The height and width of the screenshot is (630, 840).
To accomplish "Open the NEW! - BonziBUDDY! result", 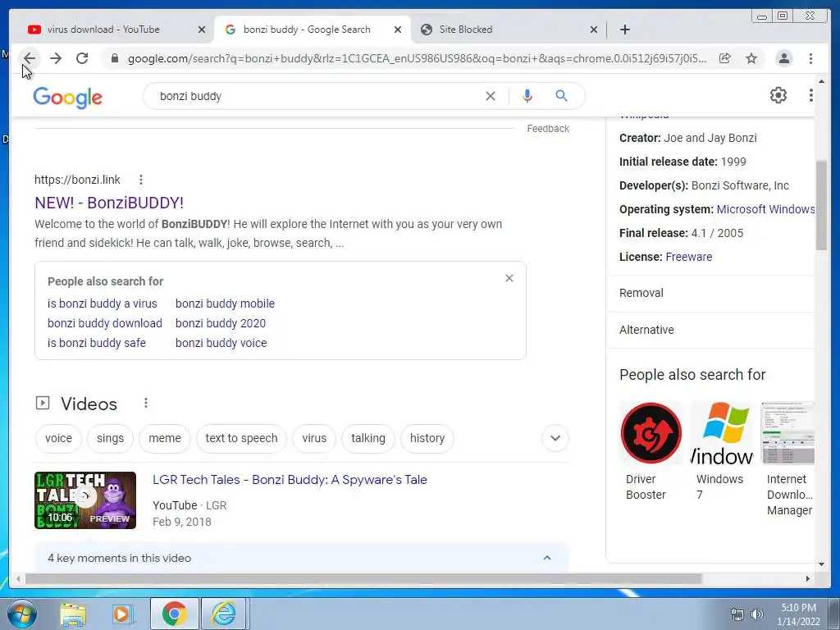I will tap(109, 203).
